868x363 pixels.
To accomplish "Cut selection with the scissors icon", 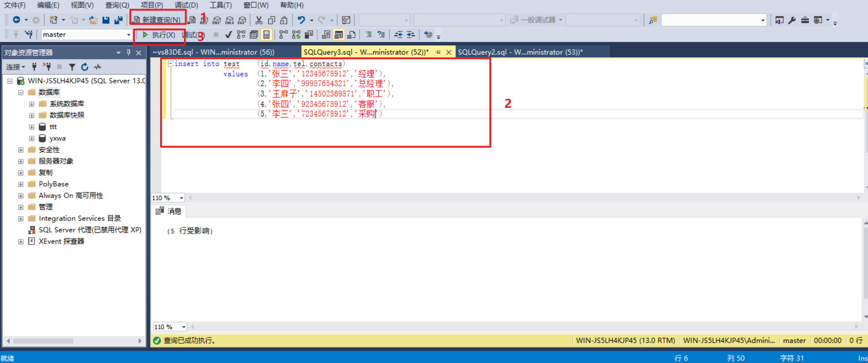I will [259, 20].
